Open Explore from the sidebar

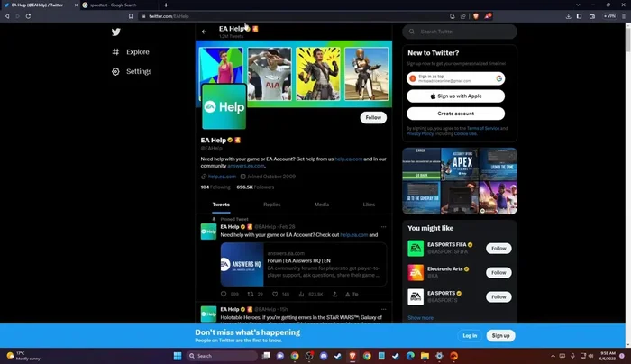click(131, 52)
